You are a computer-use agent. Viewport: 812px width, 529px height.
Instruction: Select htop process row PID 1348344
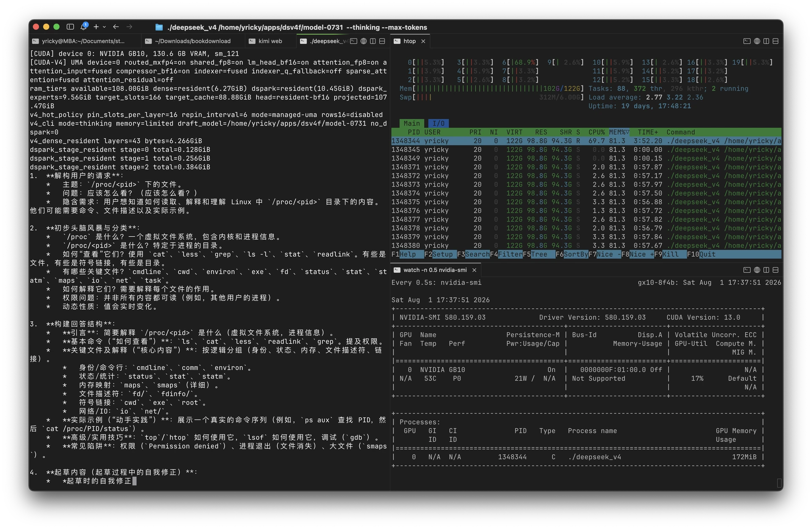click(x=586, y=141)
